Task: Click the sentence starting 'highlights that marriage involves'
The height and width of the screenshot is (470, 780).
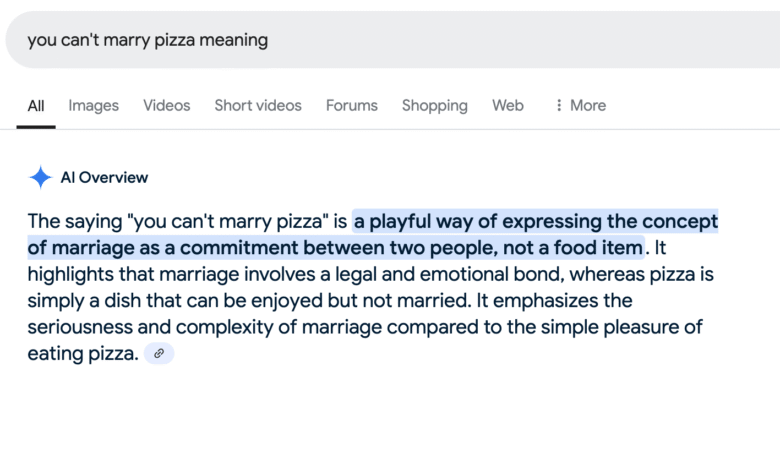Action: (x=371, y=274)
